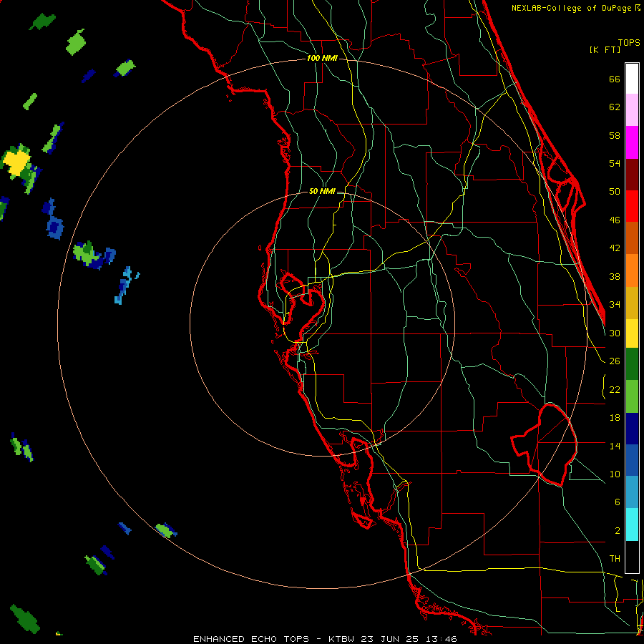Choose the dark orange legend swatch near 42
The image size is (644, 644).
tap(632, 238)
